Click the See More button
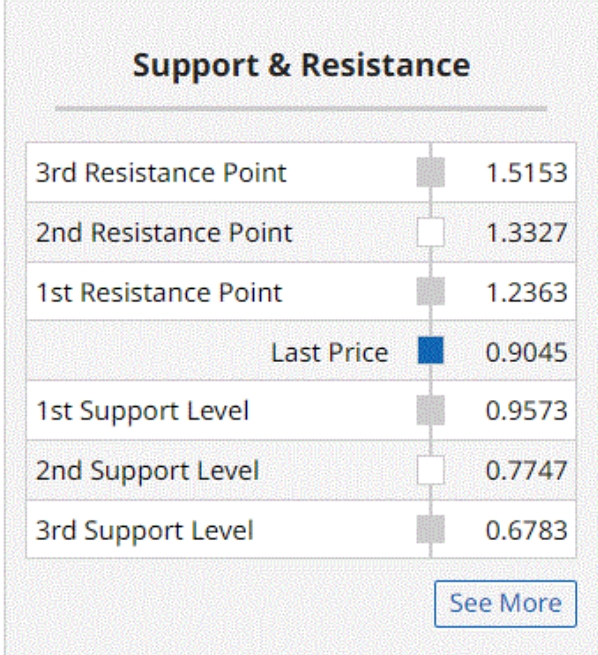Image resolution: width=598 pixels, height=655 pixels. pos(505,604)
